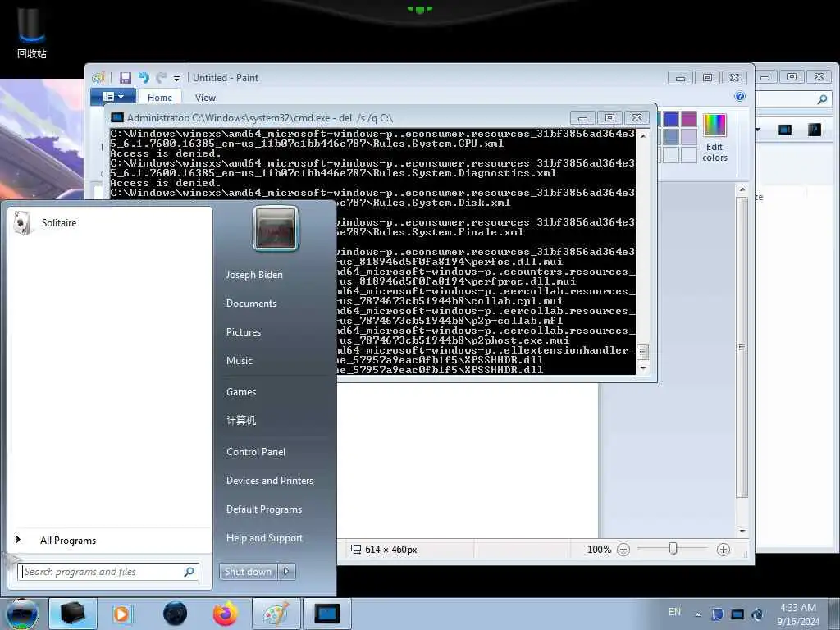Click the Paint zoom slider handle
The image size is (840, 630).
[x=673, y=549]
